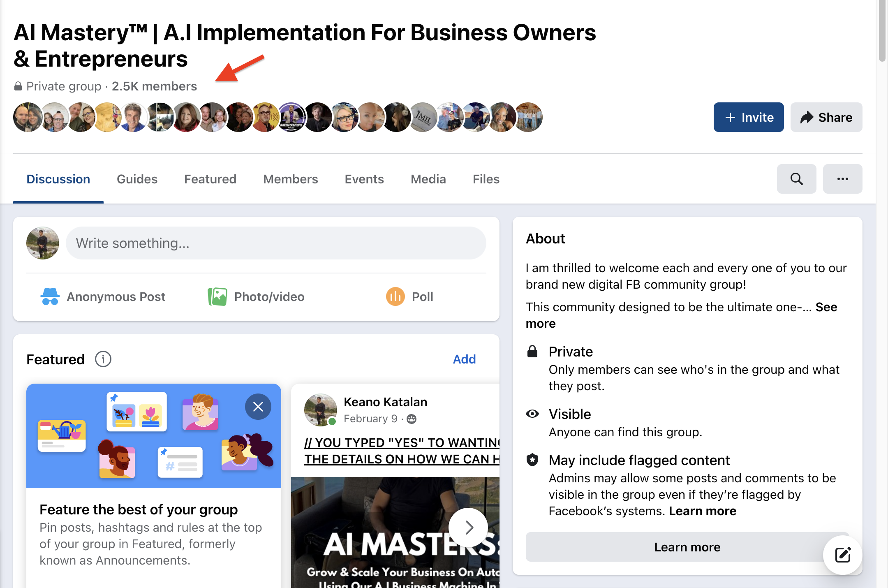Click 'May include flagged content' heading
Image resolution: width=888 pixels, height=588 pixels.
[x=639, y=460]
